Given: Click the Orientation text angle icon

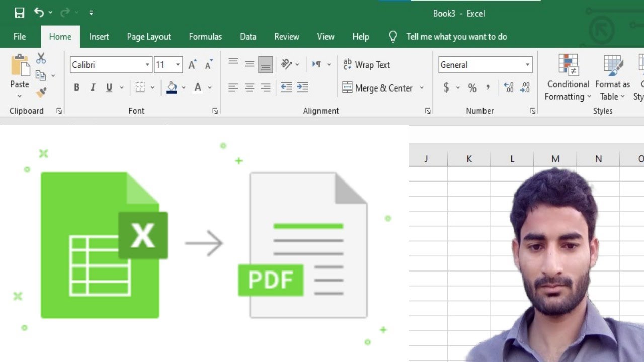Looking at the screenshot, I should [x=286, y=64].
